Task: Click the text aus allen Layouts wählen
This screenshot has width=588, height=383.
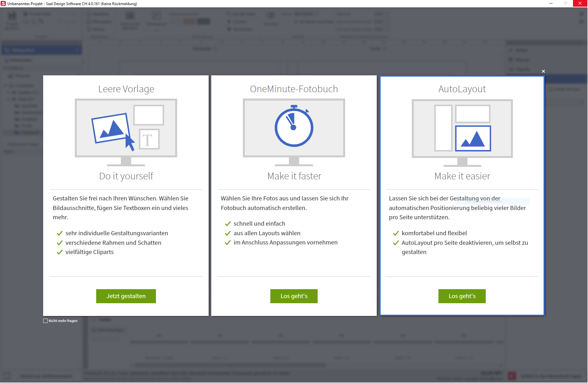Action: (x=267, y=233)
